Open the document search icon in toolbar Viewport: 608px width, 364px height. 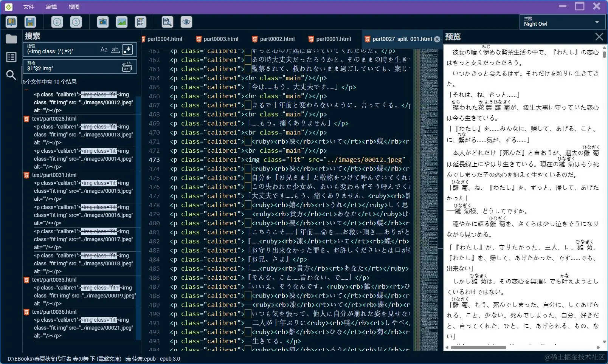pyautogui.click(x=167, y=22)
